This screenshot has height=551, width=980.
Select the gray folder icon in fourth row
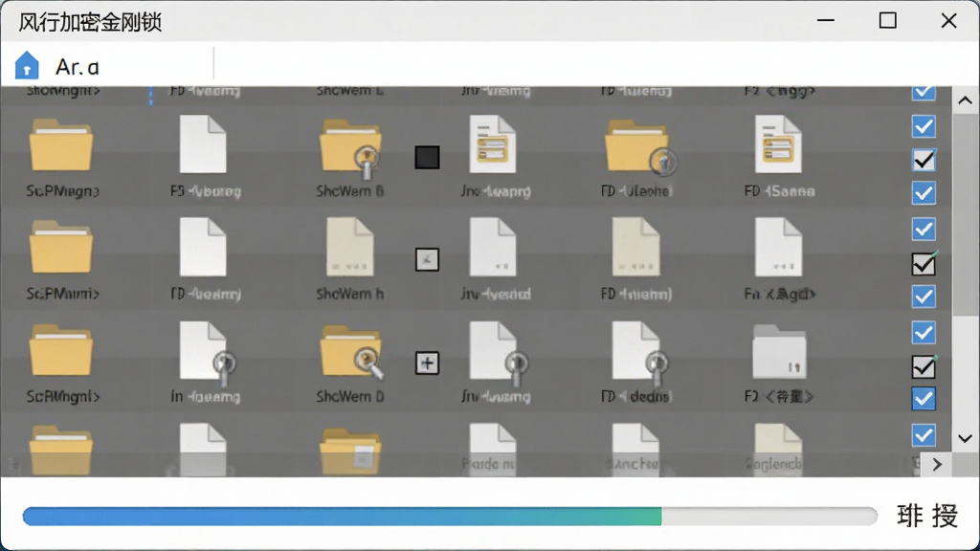click(x=779, y=352)
